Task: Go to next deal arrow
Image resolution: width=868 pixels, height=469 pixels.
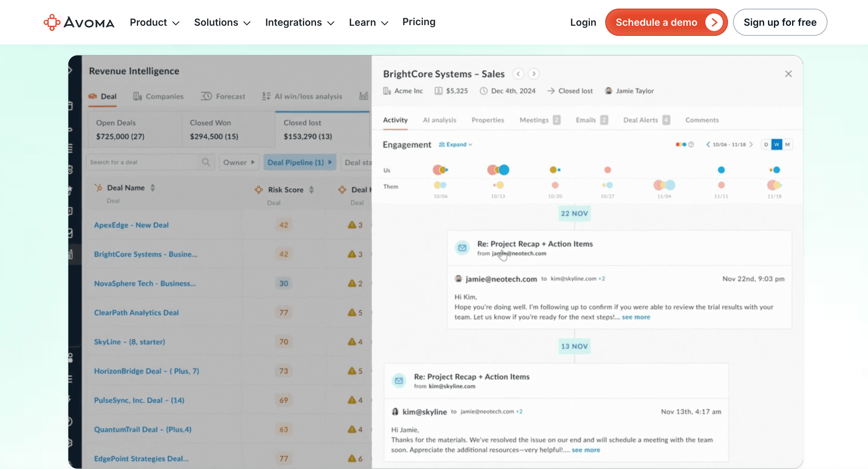Action: click(x=534, y=74)
